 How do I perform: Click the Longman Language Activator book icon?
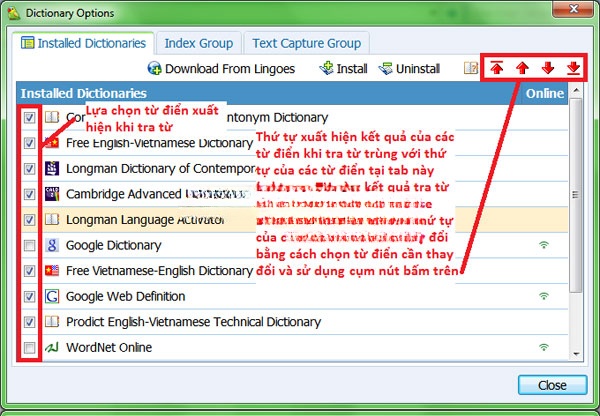point(52,220)
